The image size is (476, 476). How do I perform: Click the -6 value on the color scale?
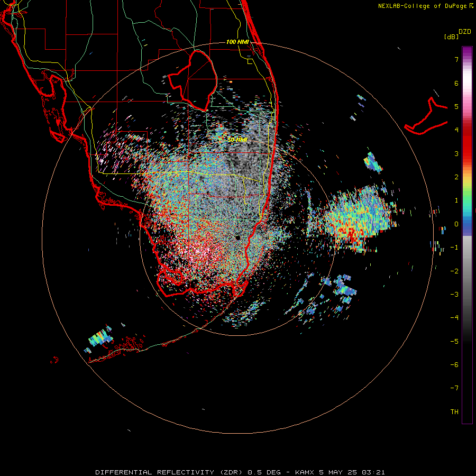coord(454,365)
